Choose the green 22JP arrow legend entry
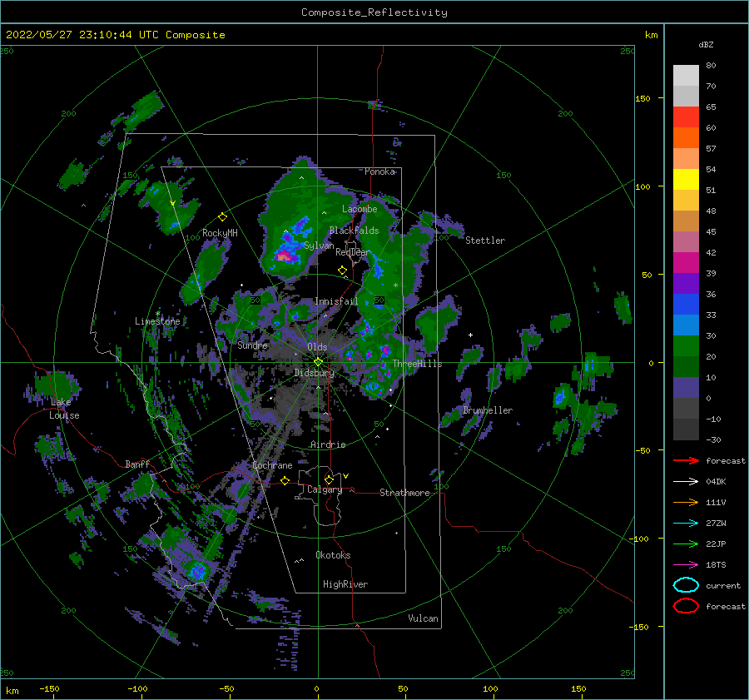Screen dimensions: 749x700 (x=686, y=544)
